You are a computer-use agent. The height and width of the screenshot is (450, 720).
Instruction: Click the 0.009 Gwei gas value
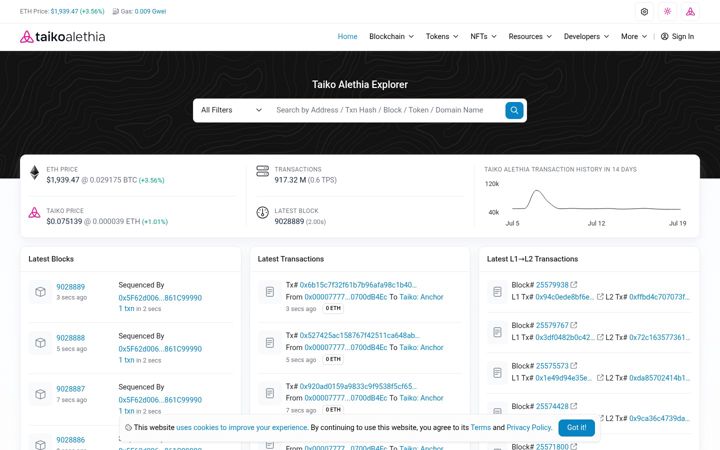[150, 11]
